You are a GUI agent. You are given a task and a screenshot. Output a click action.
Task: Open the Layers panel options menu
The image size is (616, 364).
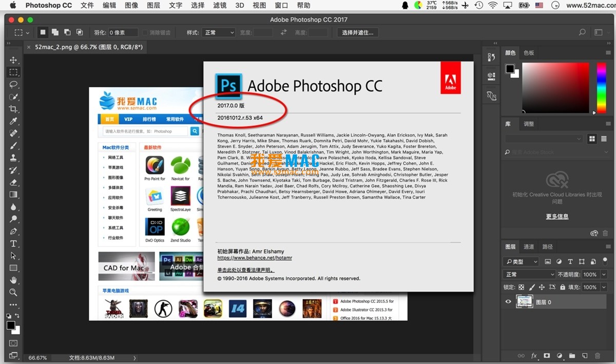tap(609, 247)
